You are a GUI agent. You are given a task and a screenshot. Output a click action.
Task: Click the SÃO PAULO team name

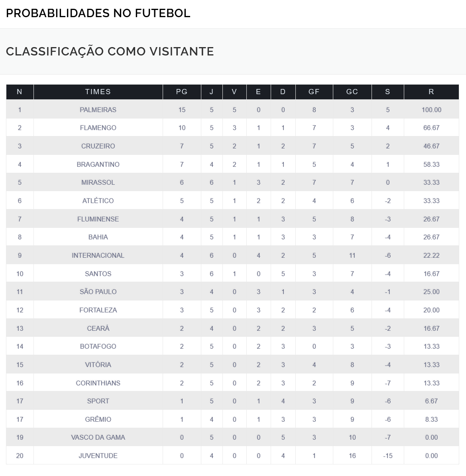(98, 292)
